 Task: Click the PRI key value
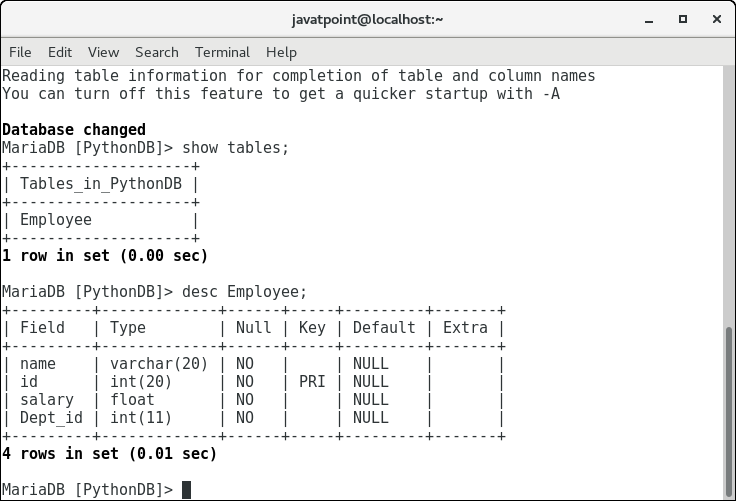click(312, 382)
